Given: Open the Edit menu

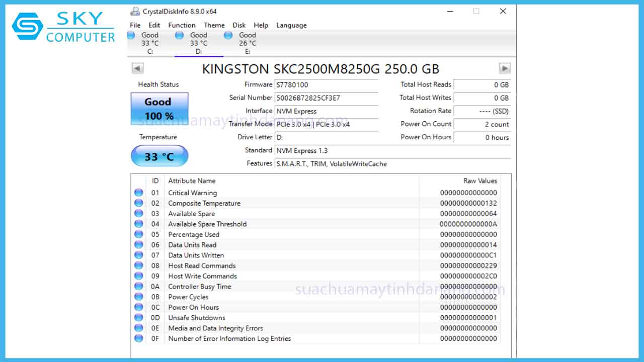Looking at the screenshot, I should [x=154, y=25].
